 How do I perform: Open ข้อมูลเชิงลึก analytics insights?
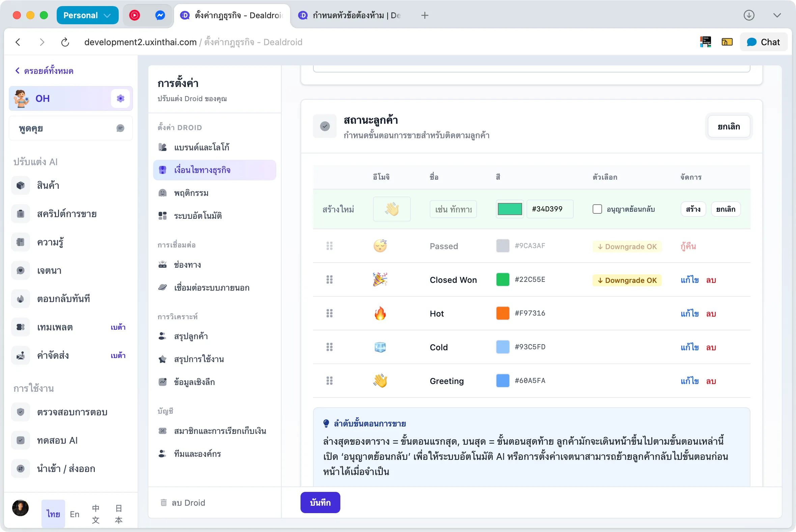pyautogui.click(x=194, y=382)
